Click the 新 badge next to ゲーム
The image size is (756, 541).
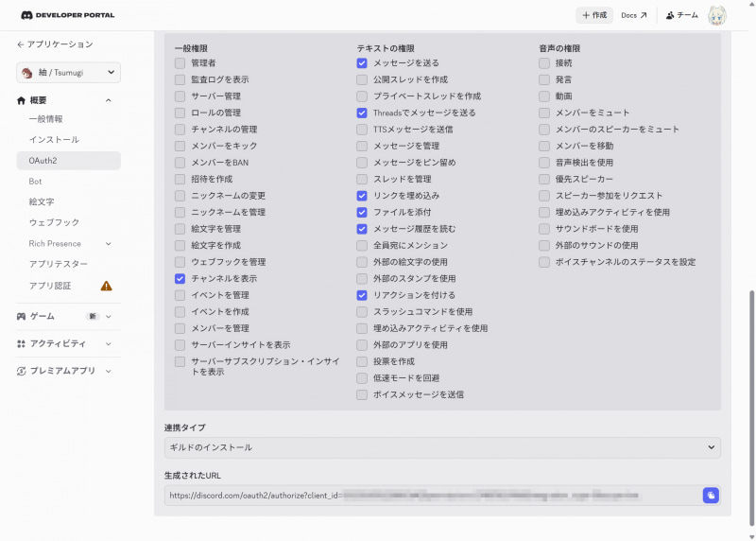pos(93,317)
